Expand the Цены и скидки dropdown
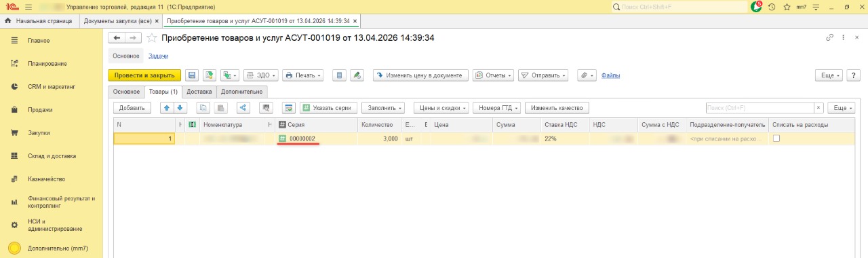This screenshot has height=258, width=868. pos(441,107)
